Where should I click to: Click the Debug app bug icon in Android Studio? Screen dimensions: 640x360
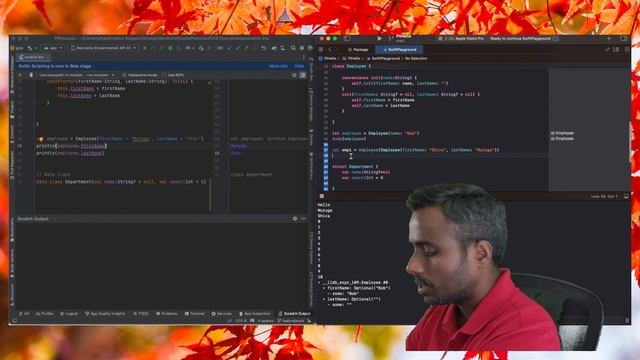pos(170,48)
